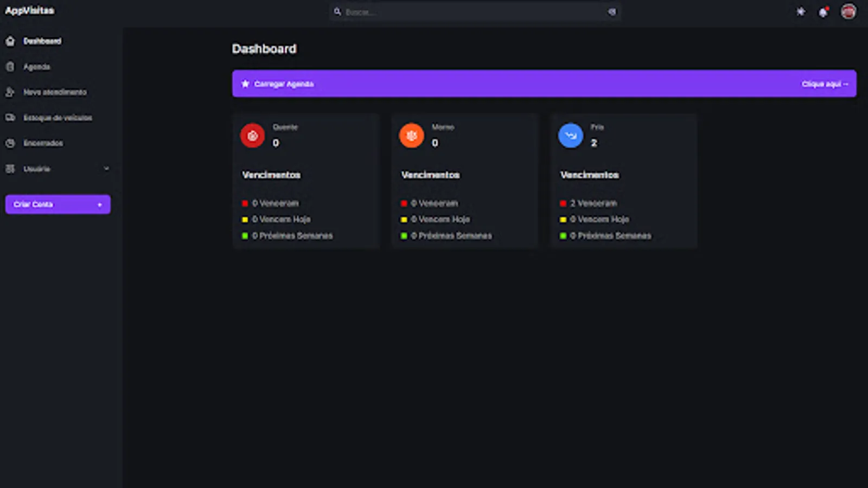Click the red Quente card icon
Image resolution: width=868 pixels, height=488 pixels.
pos(252,136)
